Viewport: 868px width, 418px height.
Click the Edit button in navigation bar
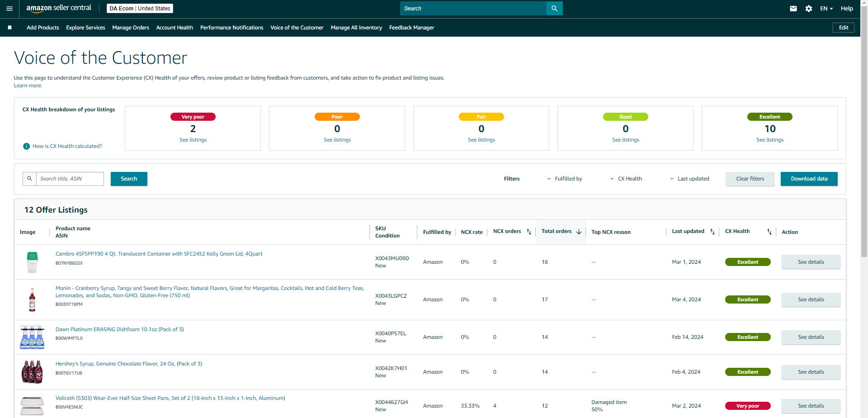click(844, 28)
